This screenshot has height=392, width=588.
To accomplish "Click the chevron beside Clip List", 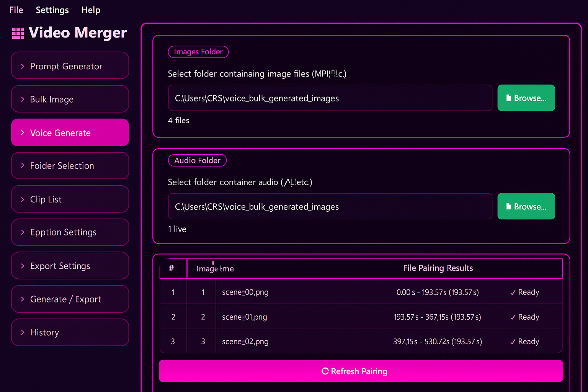I will coord(23,199).
